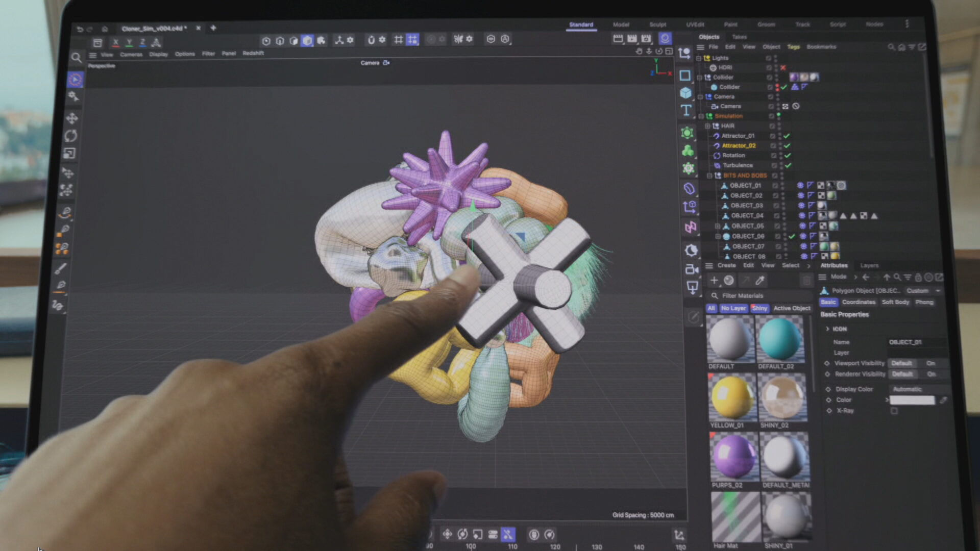The width and height of the screenshot is (980, 551).
Task: Click the All materials filter button
Action: 711,308
